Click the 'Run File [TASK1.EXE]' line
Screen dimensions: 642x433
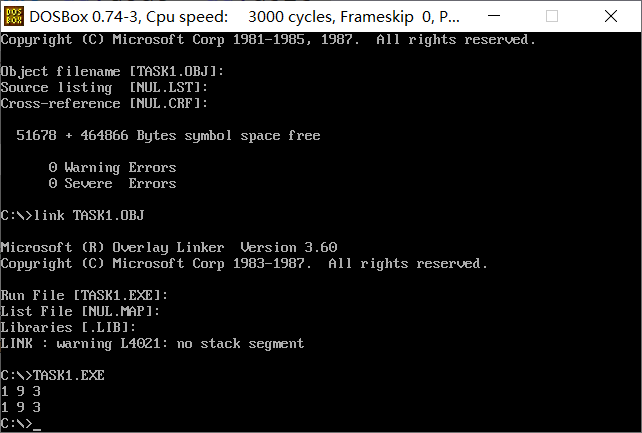click(x=84, y=295)
